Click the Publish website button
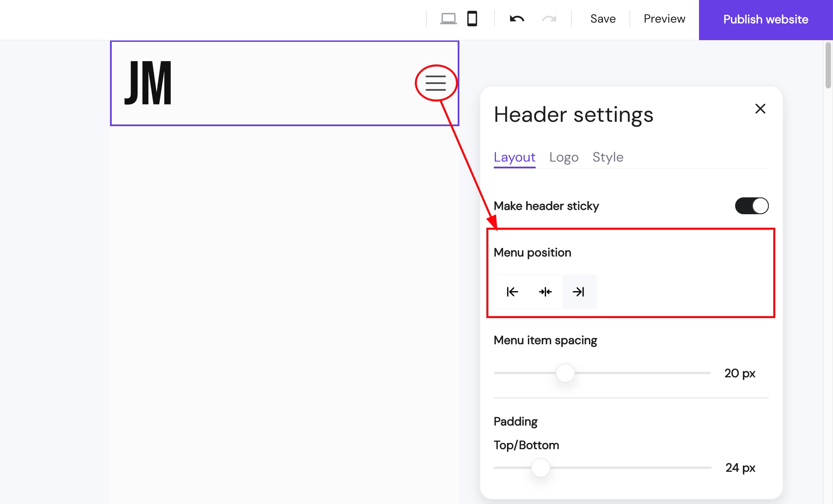833x504 pixels. tap(765, 20)
